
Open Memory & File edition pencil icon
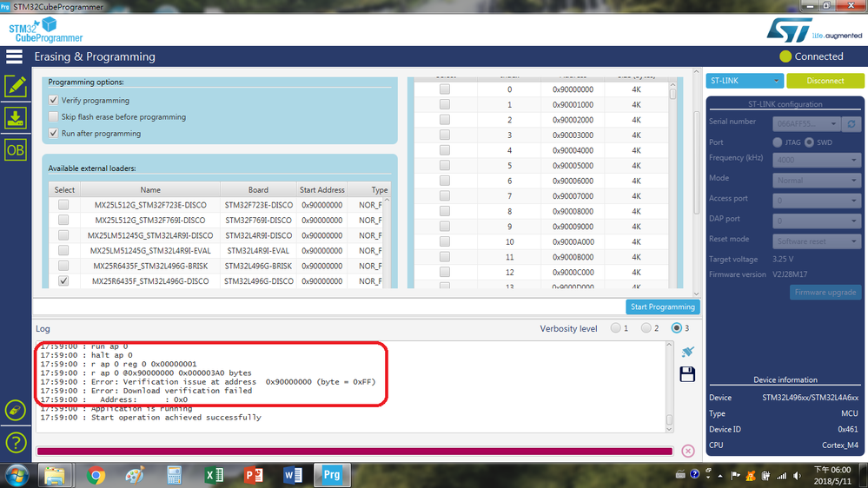point(16,86)
